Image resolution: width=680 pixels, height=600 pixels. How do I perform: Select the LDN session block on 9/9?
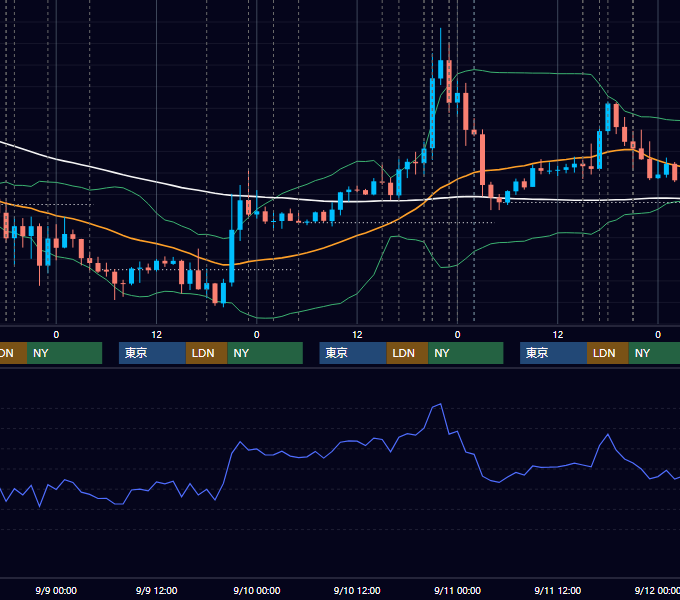tap(206, 353)
